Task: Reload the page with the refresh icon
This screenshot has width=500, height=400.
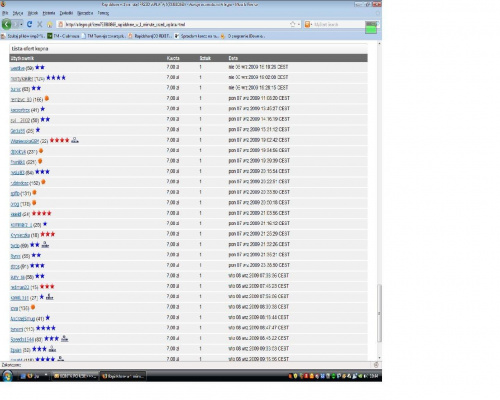Action: click(x=29, y=24)
